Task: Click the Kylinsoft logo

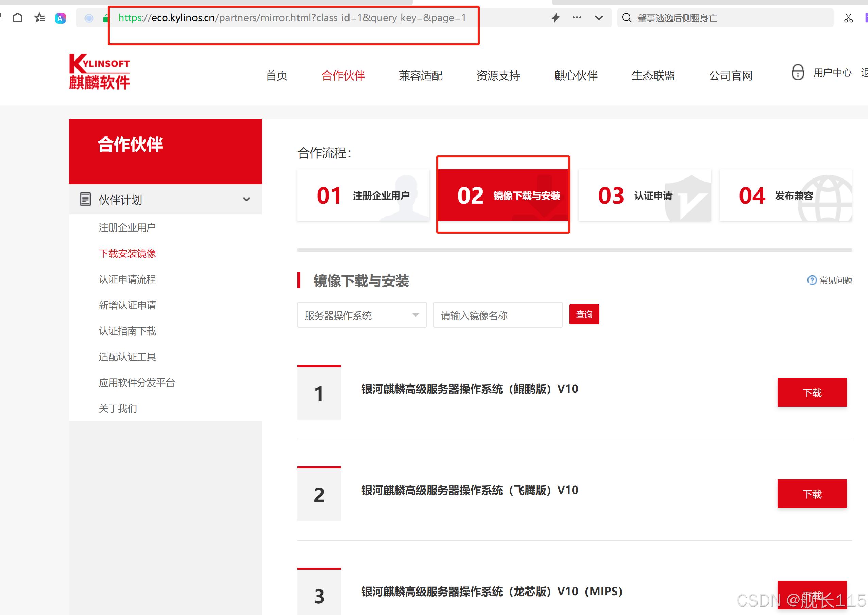Action: pyautogui.click(x=100, y=72)
